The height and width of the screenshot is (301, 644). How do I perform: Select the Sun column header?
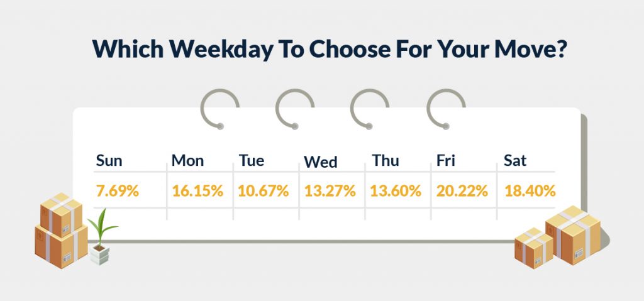pyautogui.click(x=109, y=160)
